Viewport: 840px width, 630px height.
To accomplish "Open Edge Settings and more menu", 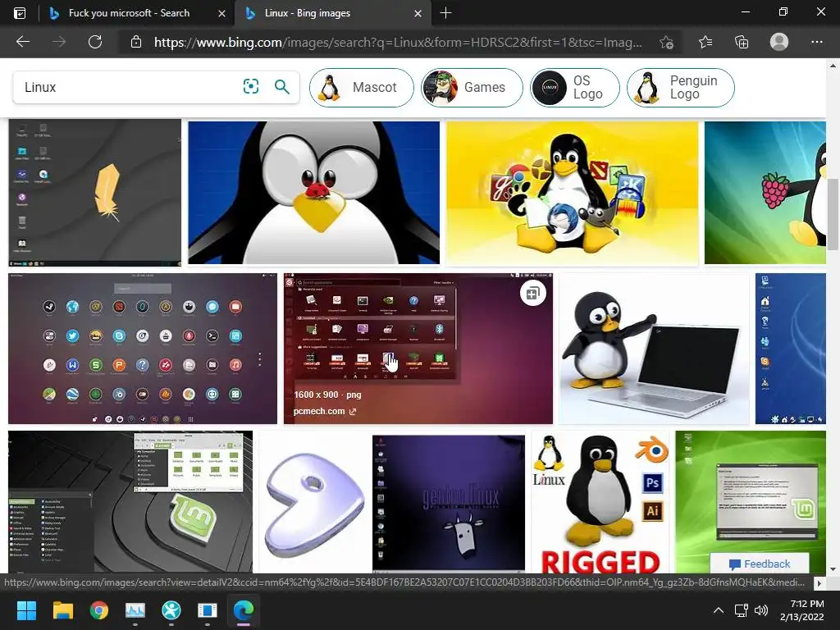I will [x=816, y=42].
